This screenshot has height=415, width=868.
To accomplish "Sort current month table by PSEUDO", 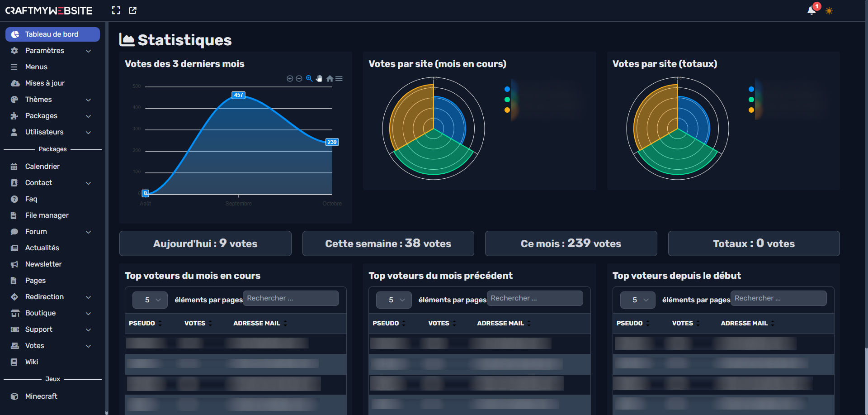I will (x=146, y=323).
